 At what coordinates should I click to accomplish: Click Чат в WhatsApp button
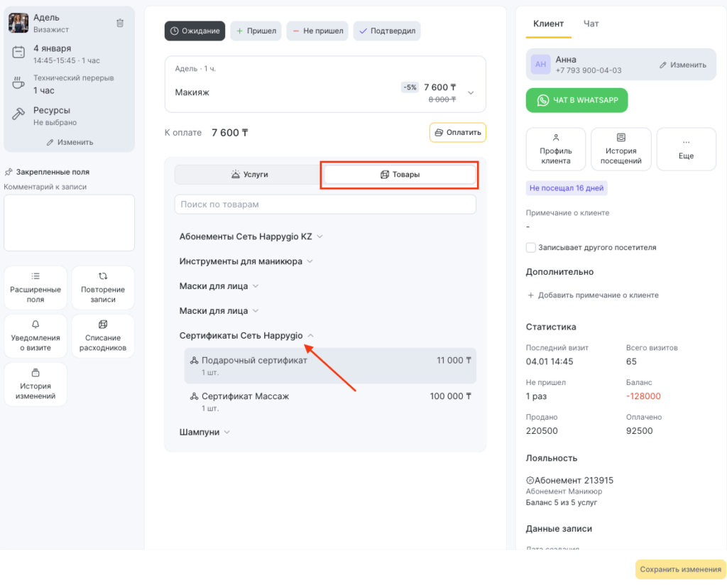[576, 100]
